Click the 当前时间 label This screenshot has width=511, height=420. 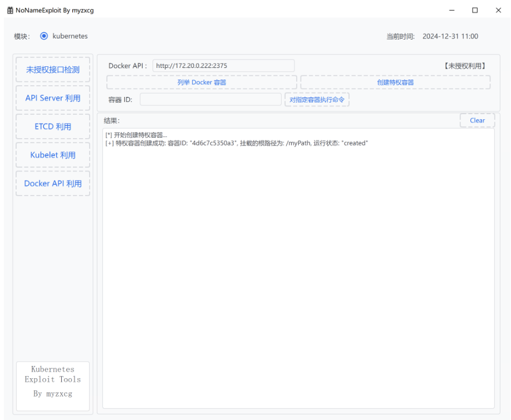point(401,36)
